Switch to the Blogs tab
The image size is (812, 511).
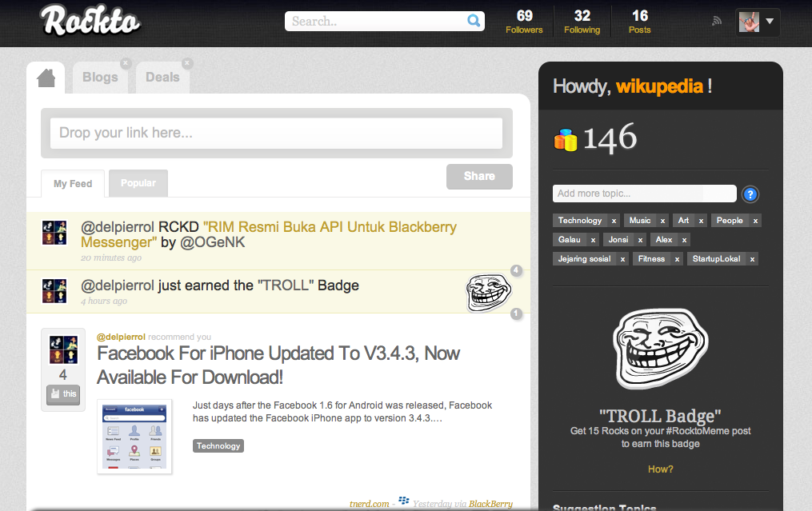click(x=100, y=77)
